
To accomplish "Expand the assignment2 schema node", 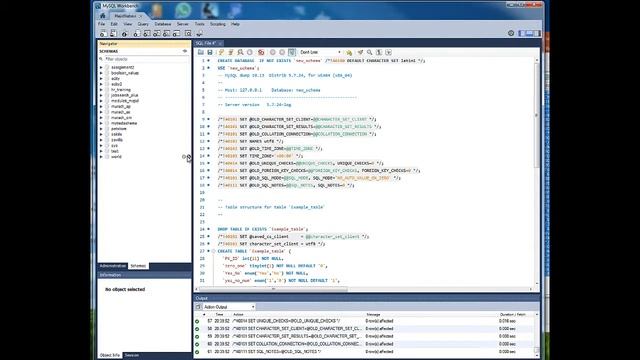I will pyautogui.click(x=101, y=67).
